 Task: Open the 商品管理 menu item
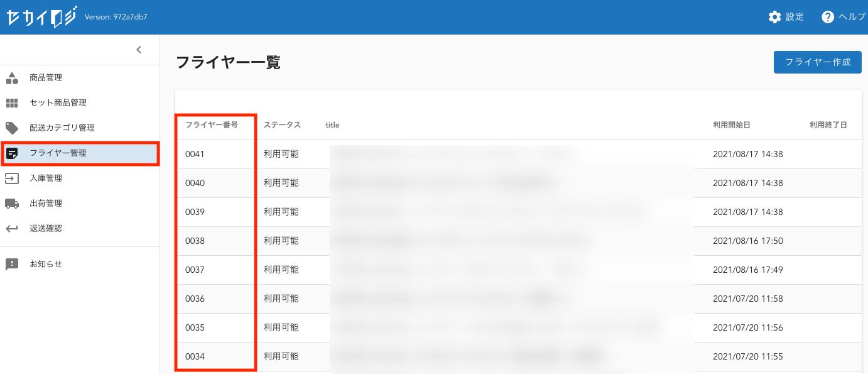tap(46, 78)
